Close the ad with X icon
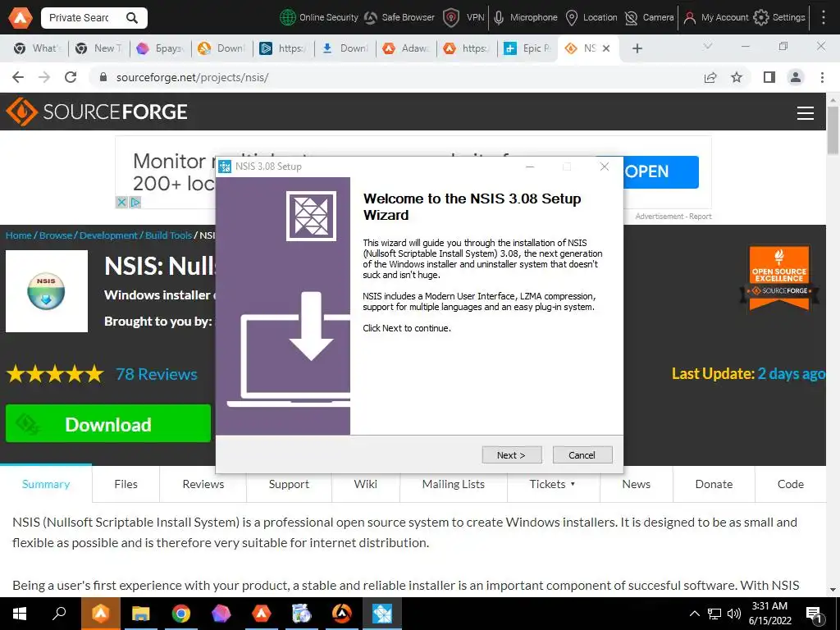Screen dimensions: 840x630 coord(121,203)
